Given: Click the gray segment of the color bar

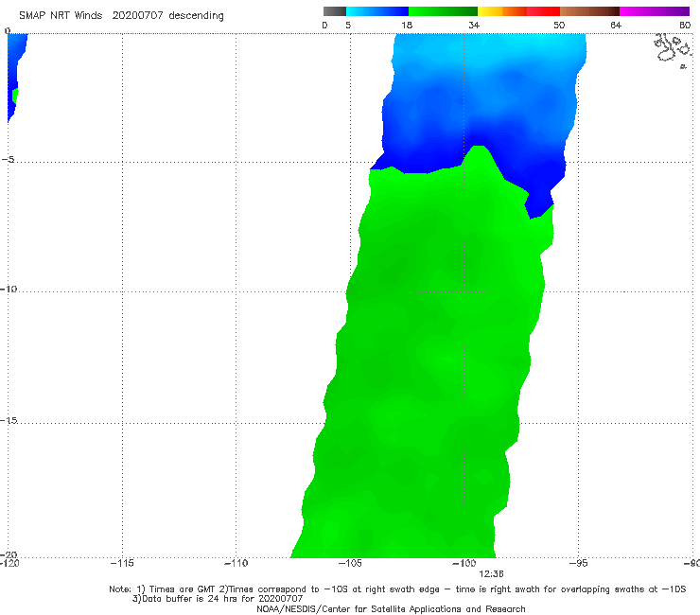Looking at the screenshot, I should pyautogui.click(x=335, y=11).
